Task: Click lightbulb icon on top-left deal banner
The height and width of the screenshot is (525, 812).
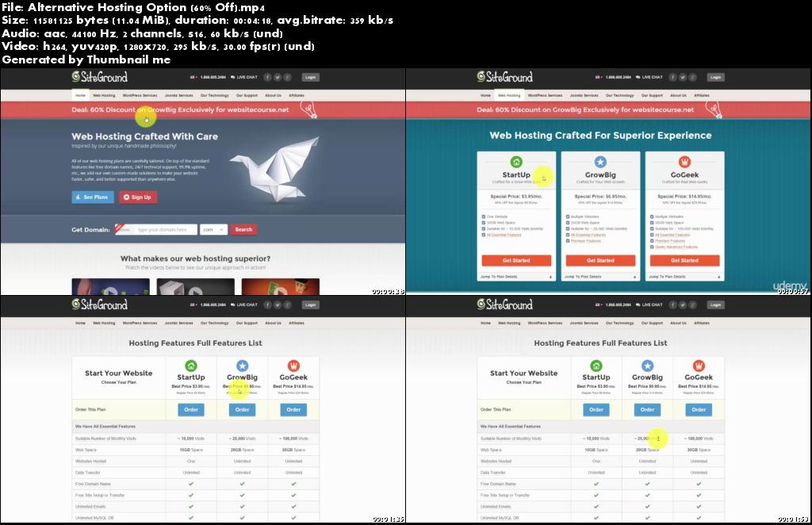Action: coord(308,109)
